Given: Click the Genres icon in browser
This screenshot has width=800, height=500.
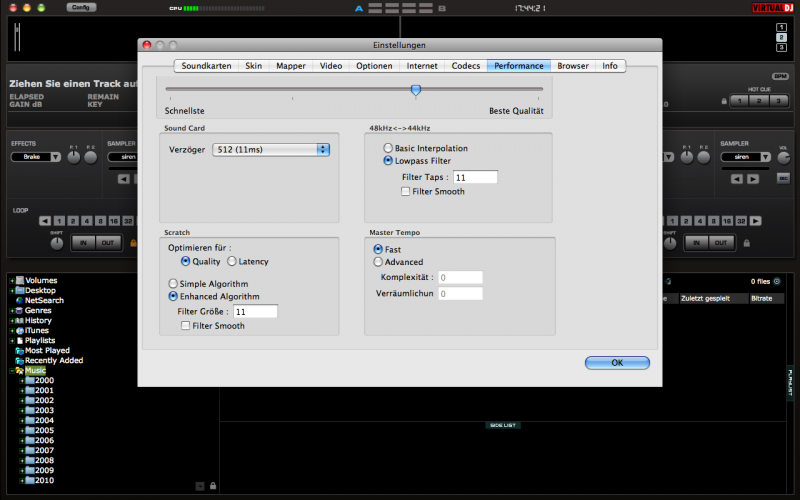Looking at the screenshot, I should point(18,310).
